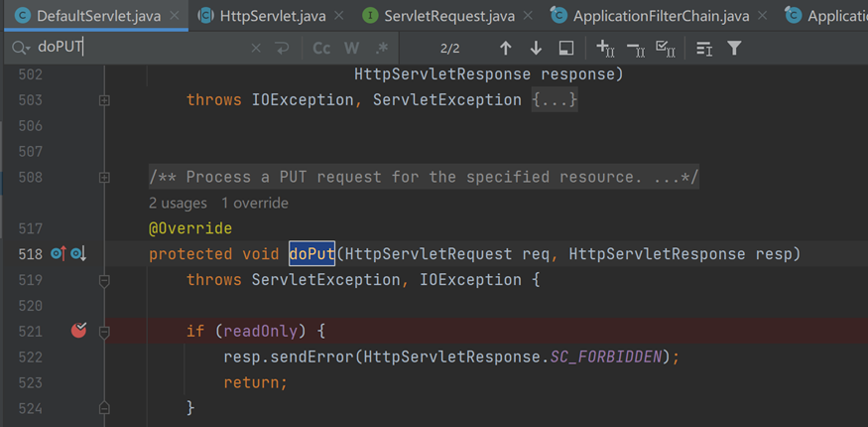Screen dimensions: 868x427
Task: Go to next search occurrence
Action: click(x=536, y=49)
